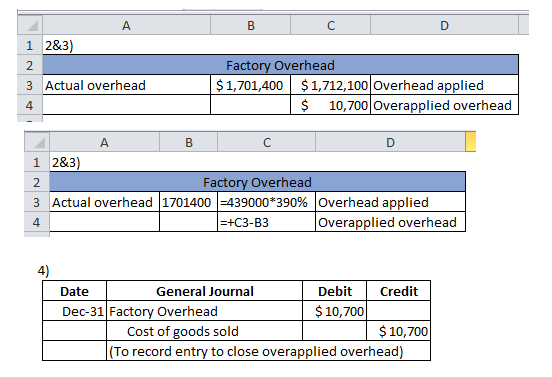Select all cells corner in second spreadsheet
This screenshot has height=377, width=552.
[37, 142]
